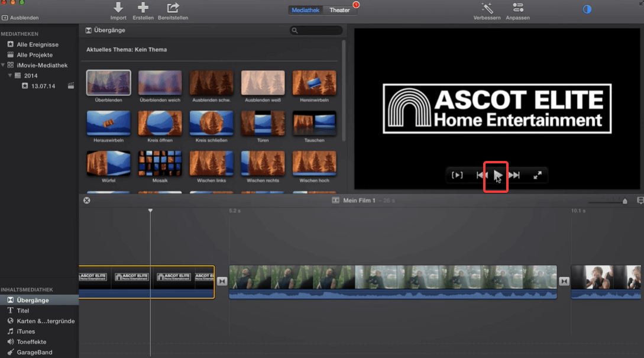The image size is (644, 358).
Task: Click the transitions browser scrollbar
Action: tap(344, 91)
